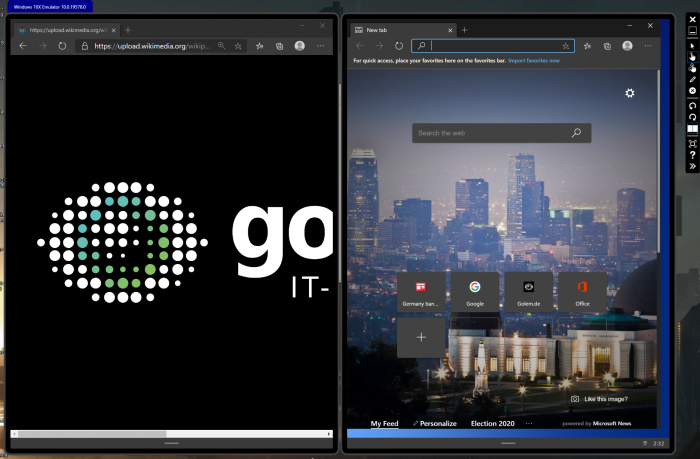Open profile avatar in right window
The height and width of the screenshot is (459, 700).
coord(627,46)
